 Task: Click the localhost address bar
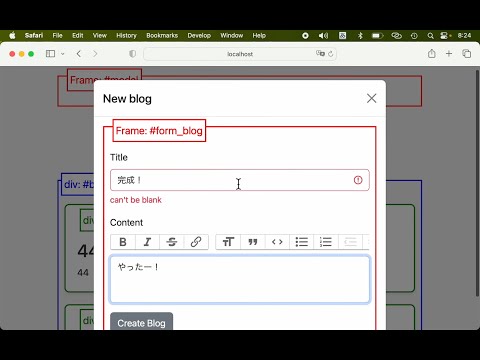240,54
